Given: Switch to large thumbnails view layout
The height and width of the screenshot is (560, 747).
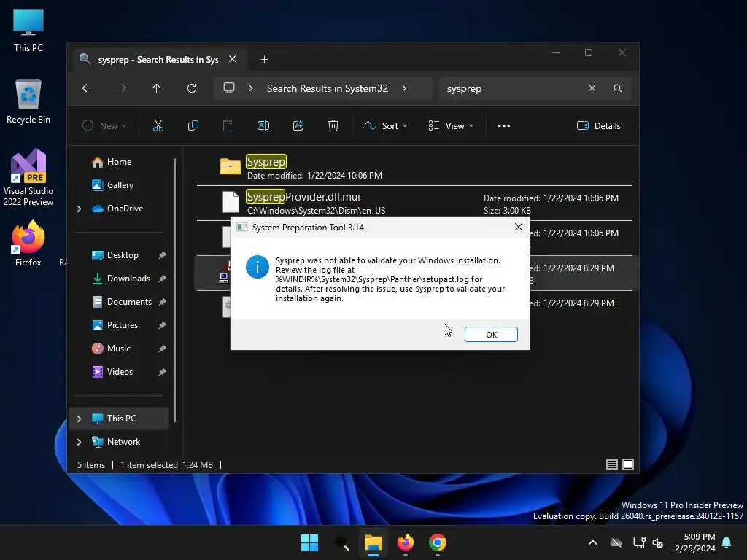Looking at the screenshot, I should tap(628, 464).
